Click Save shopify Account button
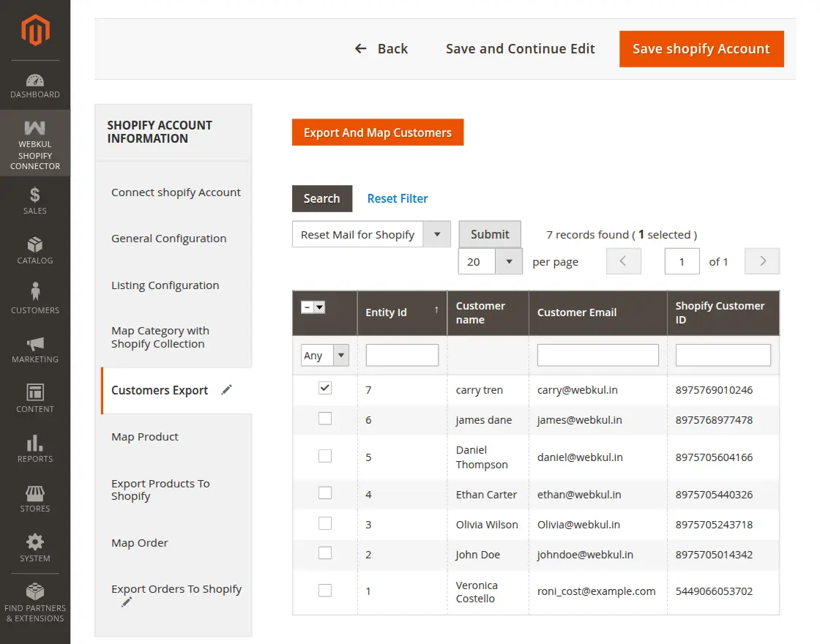820x644 pixels. (x=701, y=48)
